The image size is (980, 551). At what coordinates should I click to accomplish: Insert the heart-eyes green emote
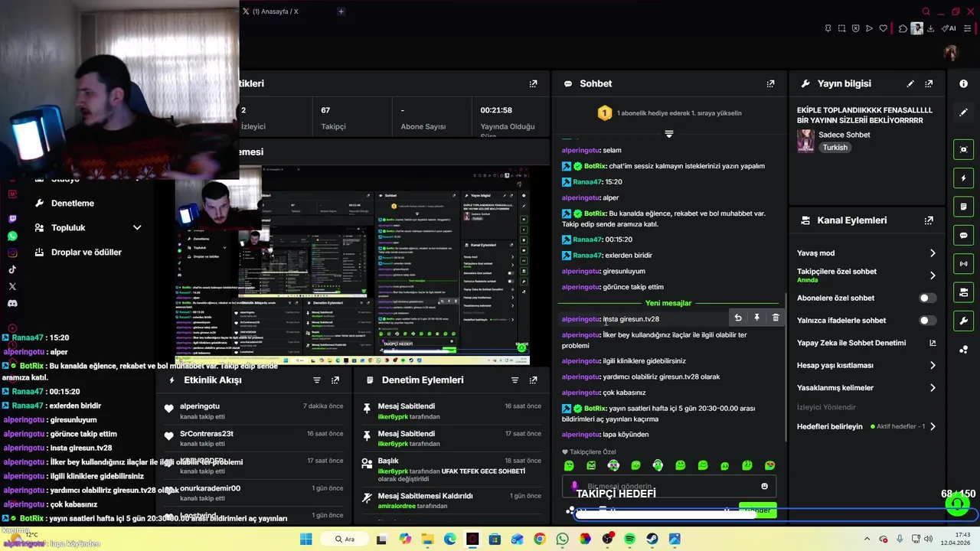coord(769,465)
